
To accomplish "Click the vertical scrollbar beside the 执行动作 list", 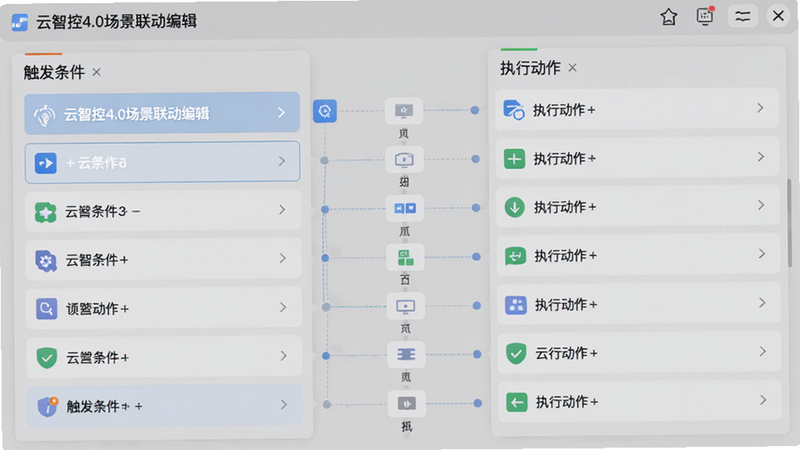I will coord(790,222).
